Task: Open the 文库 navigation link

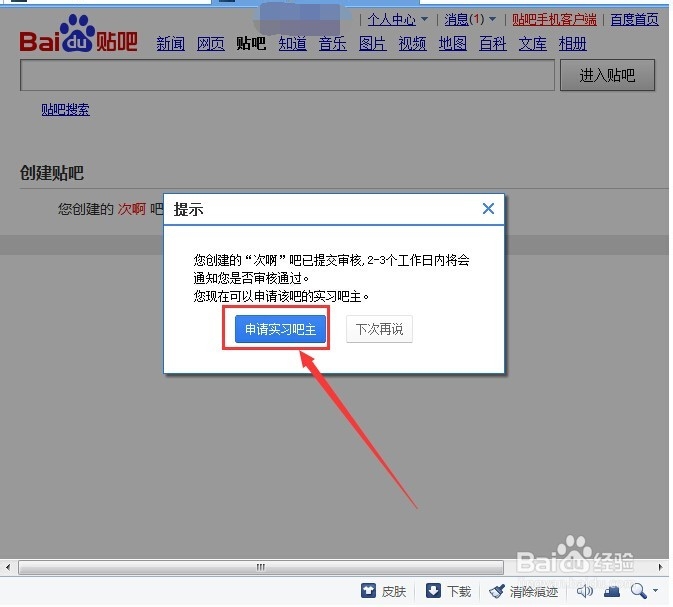Action: [x=533, y=44]
